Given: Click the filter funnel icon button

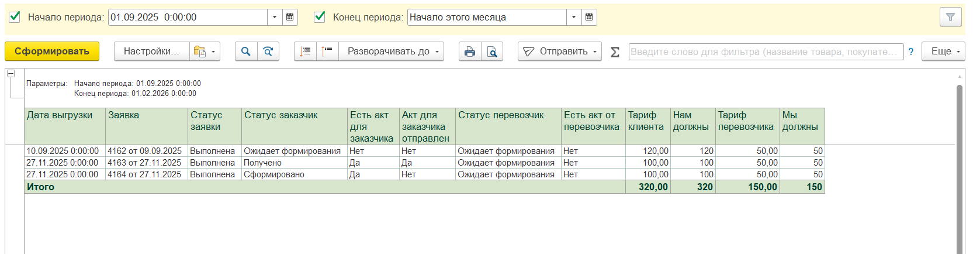Looking at the screenshot, I should (950, 17).
